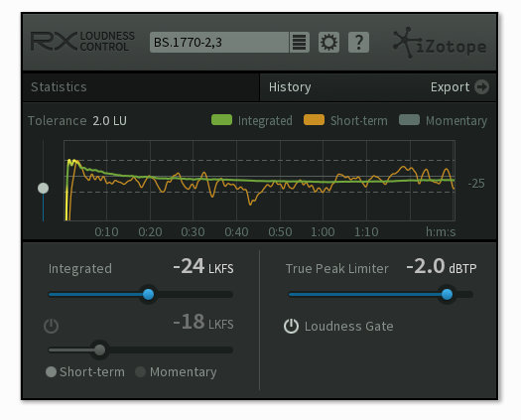Click the Loudness Gate label
This screenshot has width=521, height=420.
click(x=349, y=327)
